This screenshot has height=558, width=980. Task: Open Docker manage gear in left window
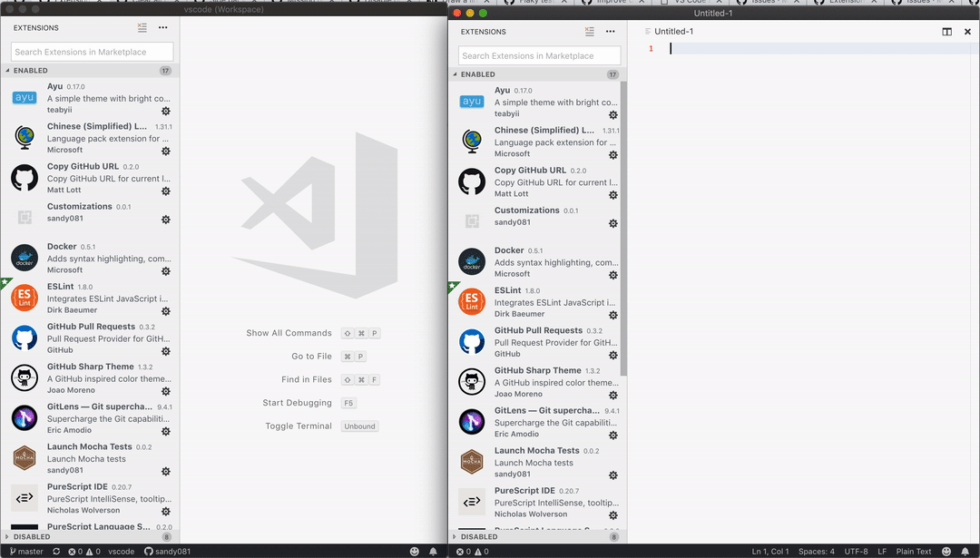point(166,271)
